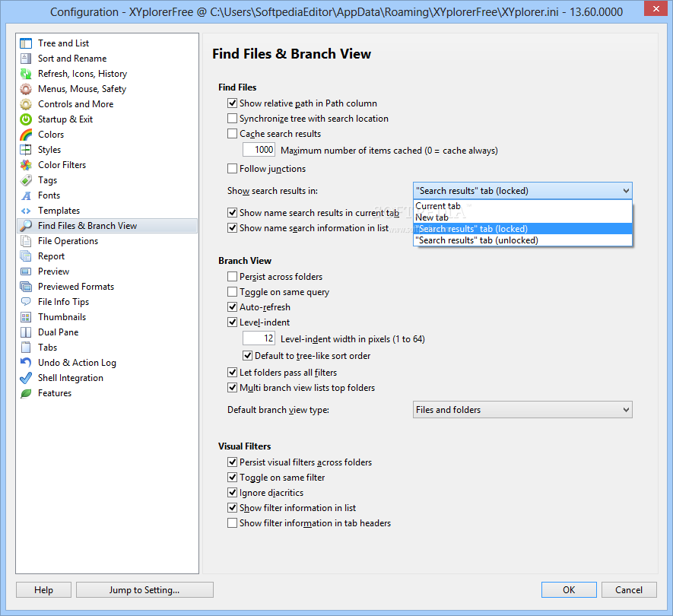Collapse the Show search results in dropdown
Screen dimensions: 673x616
(522, 191)
